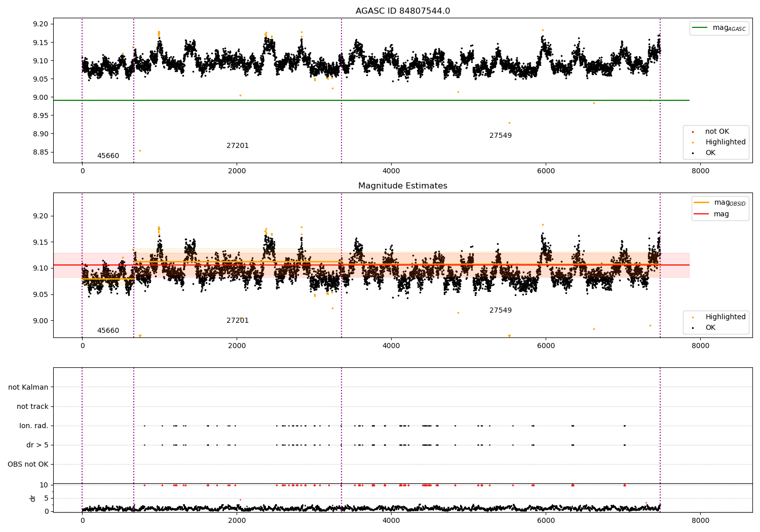Click y-axis tick 9.00 in the top plot
The image size is (760, 532).
click(x=41, y=98)
